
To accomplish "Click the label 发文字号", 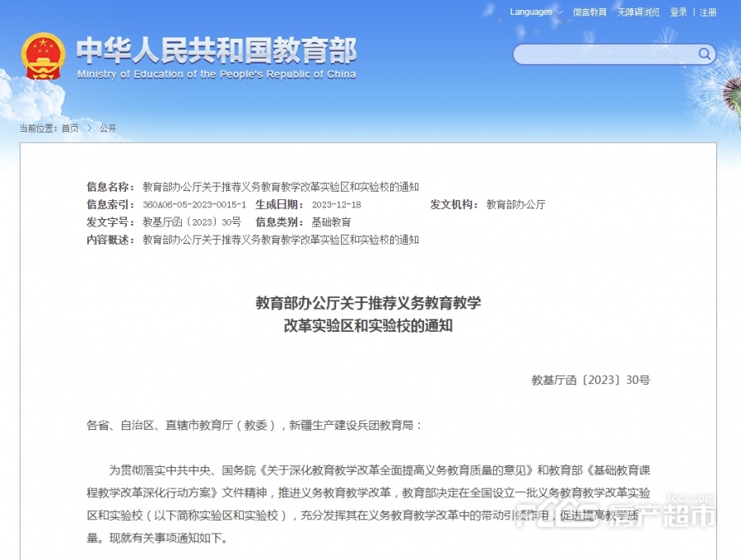I will [x=110, y=222].
